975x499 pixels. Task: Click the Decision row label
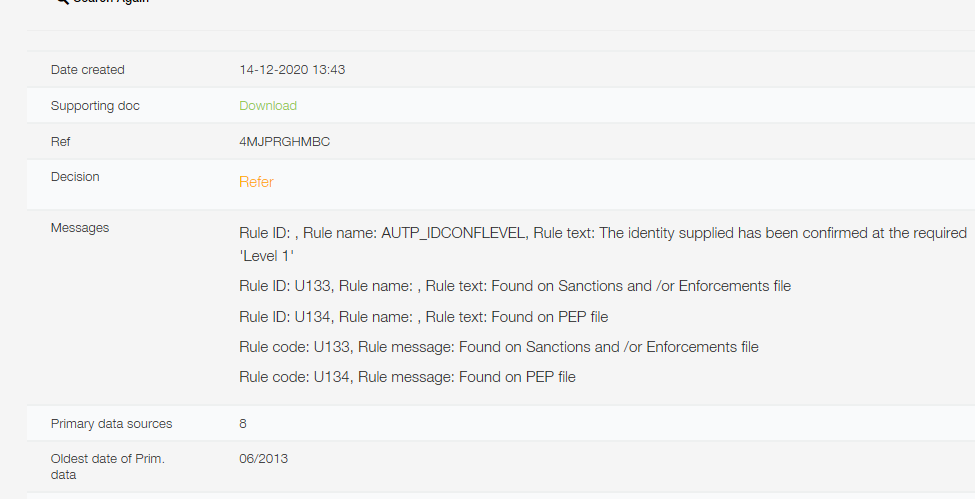pos(75,177)
